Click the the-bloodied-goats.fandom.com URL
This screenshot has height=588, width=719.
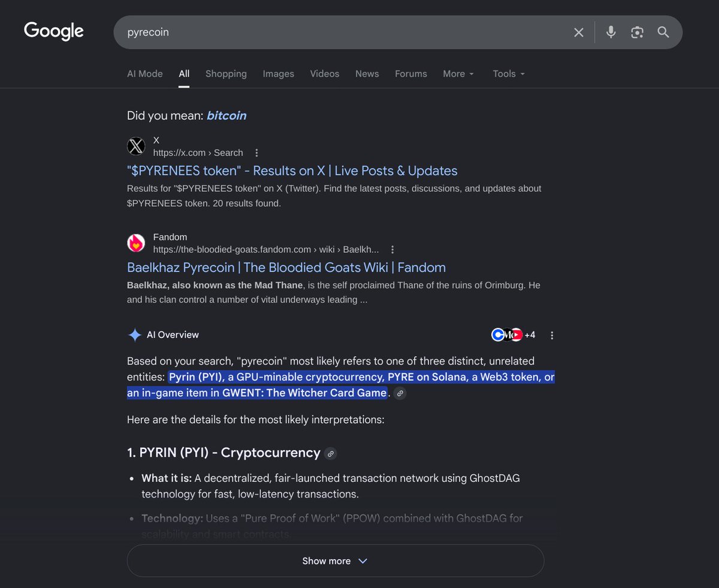click(x=266, y=249)
